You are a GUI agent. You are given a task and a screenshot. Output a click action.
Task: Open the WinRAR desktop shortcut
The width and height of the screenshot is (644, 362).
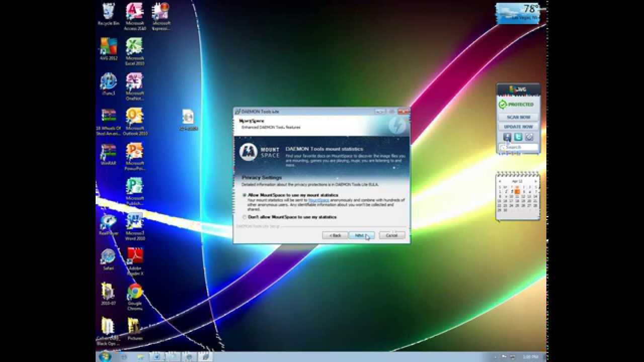108,154
